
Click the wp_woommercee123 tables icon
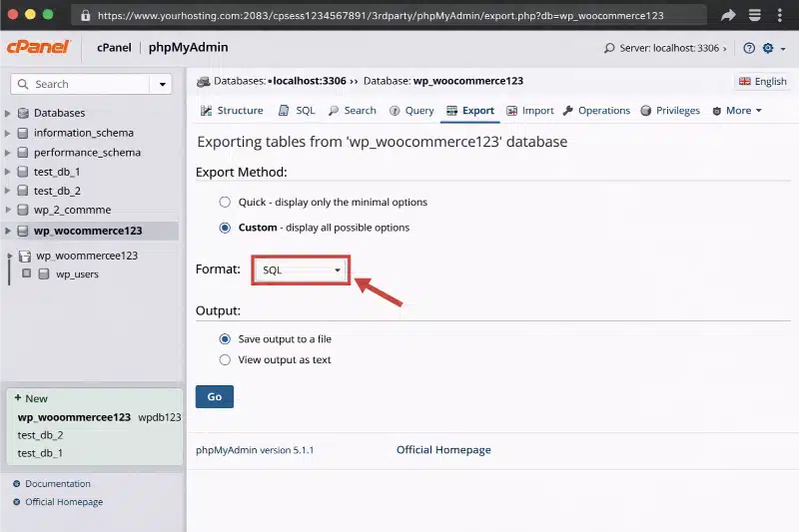[x=24, y=257]
